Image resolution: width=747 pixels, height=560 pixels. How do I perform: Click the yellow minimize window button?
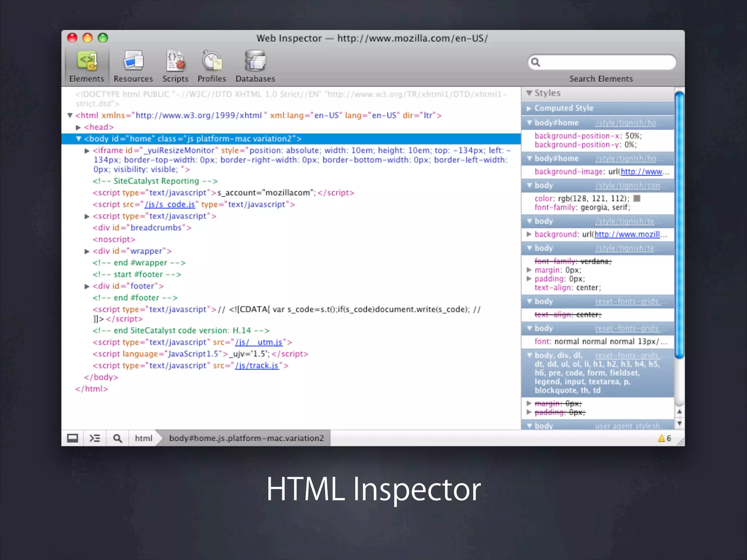click(88, 38)
